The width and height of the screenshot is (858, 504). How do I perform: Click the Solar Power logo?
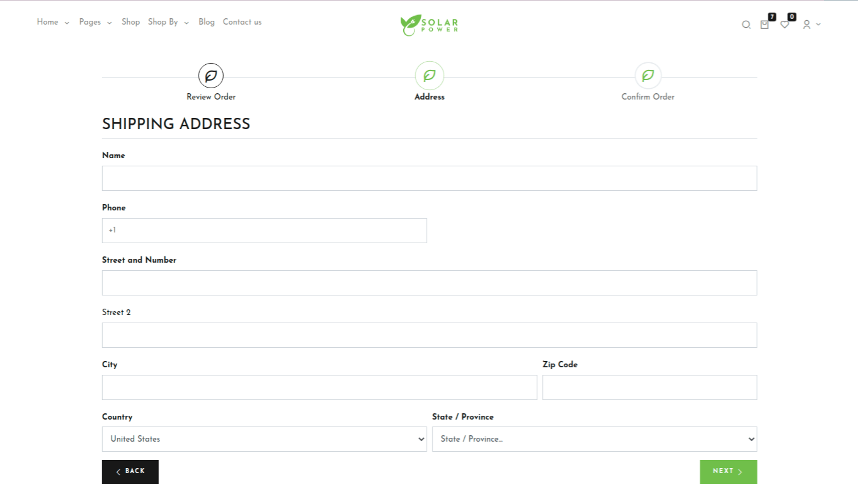(429, 25)
